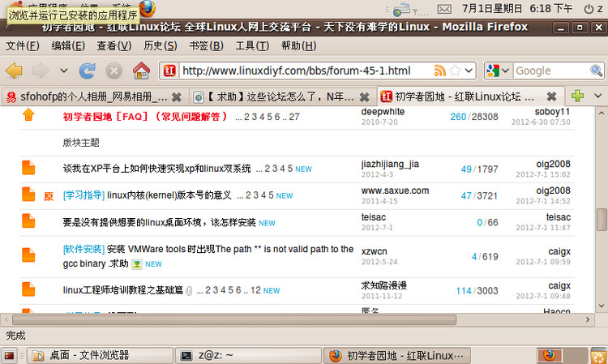Viewport: 608px width, 364px height.
Task: Click the Stop loading icon
Action: point(114,71)
